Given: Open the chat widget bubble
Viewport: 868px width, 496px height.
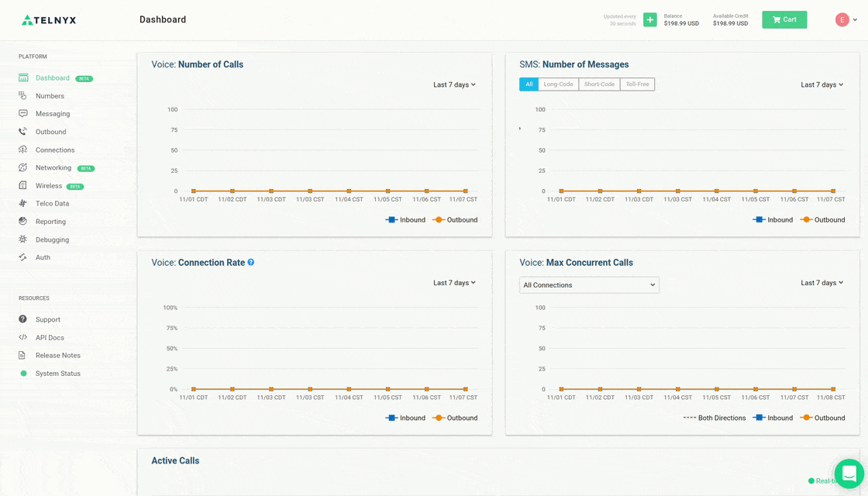Looking at the screenshot, I should tap(849, 474).
